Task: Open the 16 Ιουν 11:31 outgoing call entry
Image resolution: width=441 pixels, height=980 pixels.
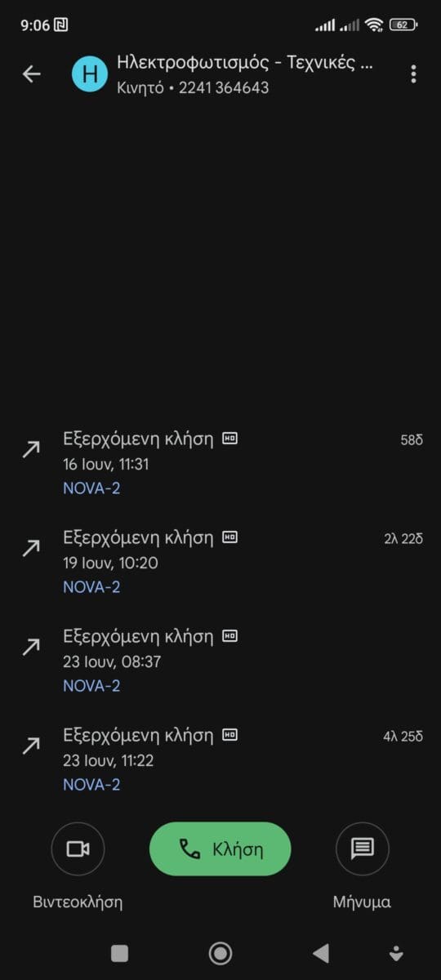Action: click(x=220, y=464)
